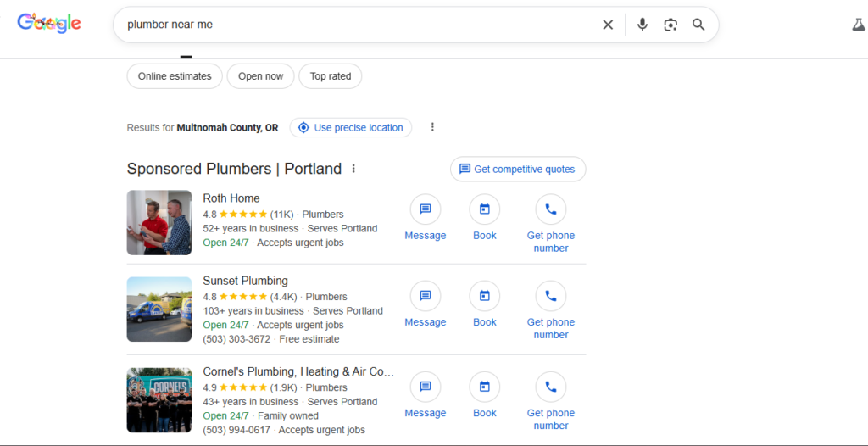Screen dimensions: 868x446
Task: Filter results by Top rated
Action: [x=331, y=76]
